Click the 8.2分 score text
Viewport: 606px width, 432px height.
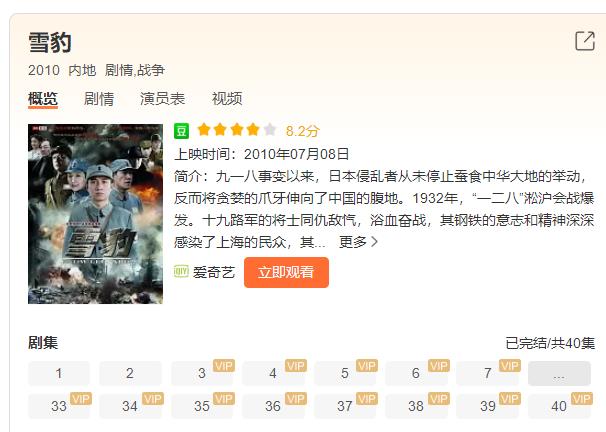[302, 131]
